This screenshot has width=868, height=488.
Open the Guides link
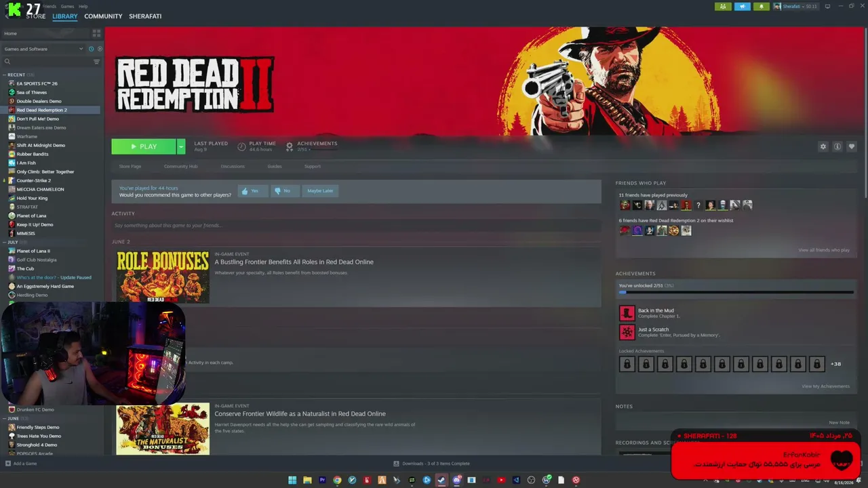[275, 166]
